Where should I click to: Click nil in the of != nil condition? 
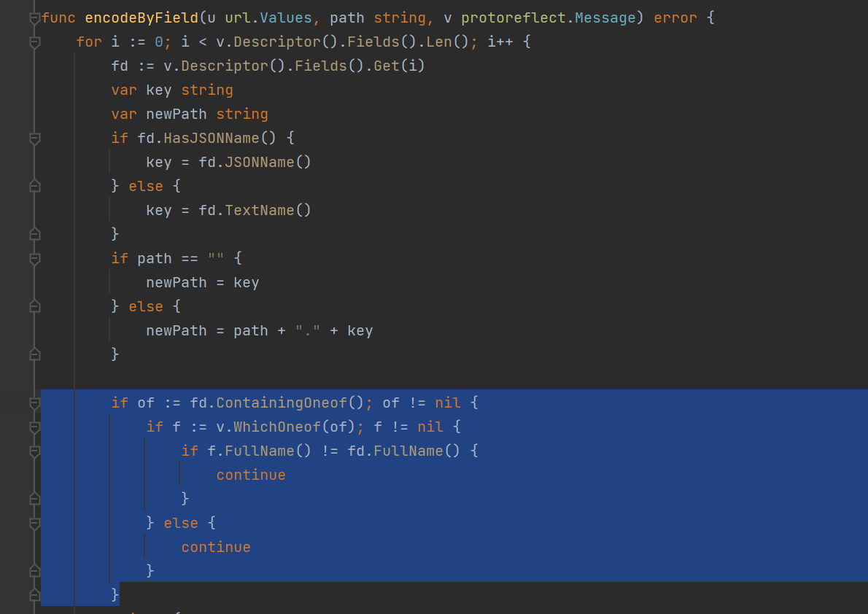(x=447, y=403)
